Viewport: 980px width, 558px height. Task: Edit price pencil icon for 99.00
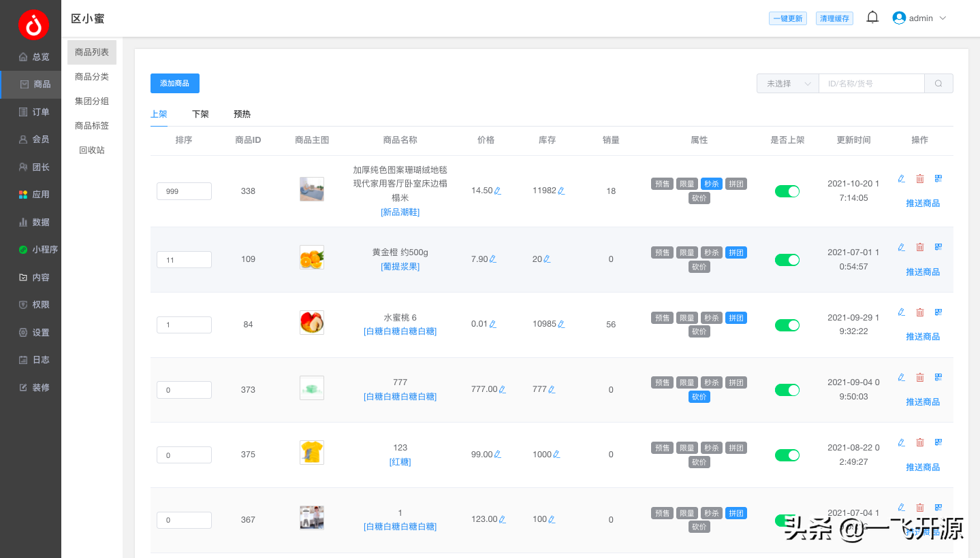pos(498,455)
